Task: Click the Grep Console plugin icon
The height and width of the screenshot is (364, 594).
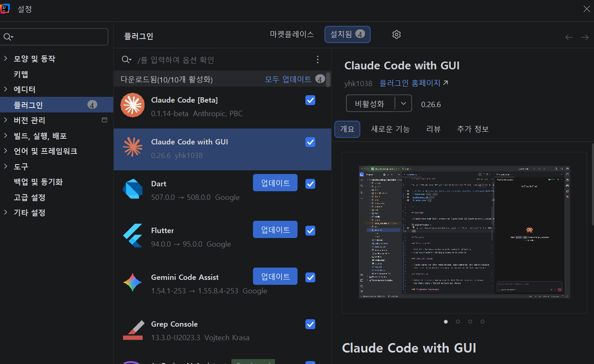Action: point(133,330)
